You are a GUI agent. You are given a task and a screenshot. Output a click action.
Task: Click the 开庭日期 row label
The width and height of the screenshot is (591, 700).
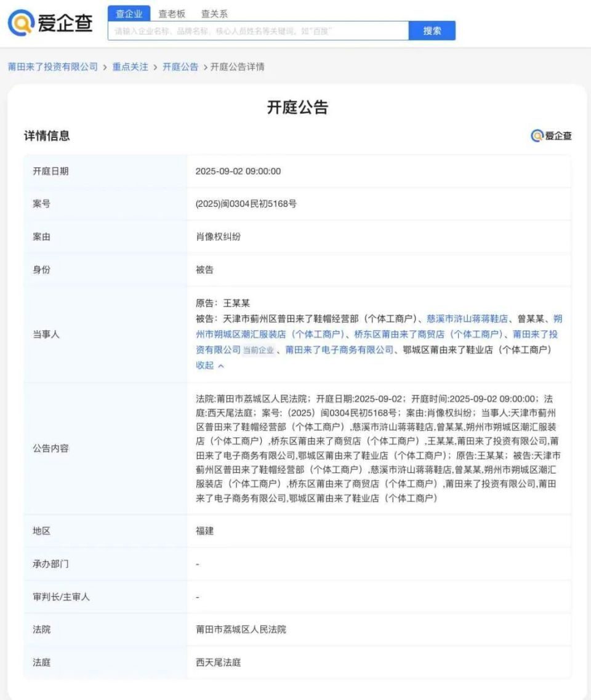tap(50, 171)
